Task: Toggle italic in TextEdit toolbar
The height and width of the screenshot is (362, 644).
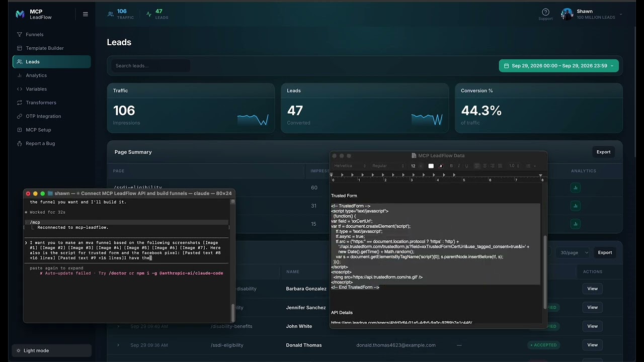Action: [x=459, y=166]
